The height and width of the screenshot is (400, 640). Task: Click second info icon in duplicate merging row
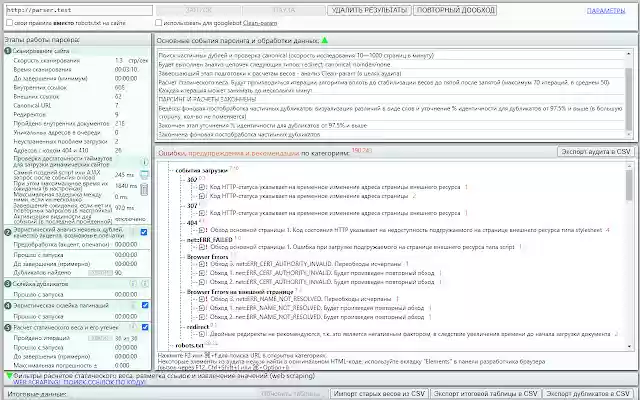pos(144,284)
